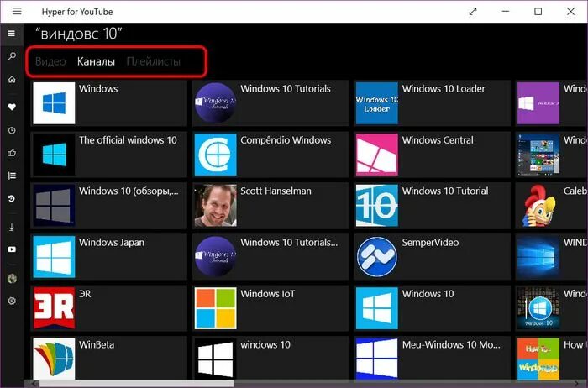
Task: Open Scott Hanselman channel photo
Action: pos(216,206)
